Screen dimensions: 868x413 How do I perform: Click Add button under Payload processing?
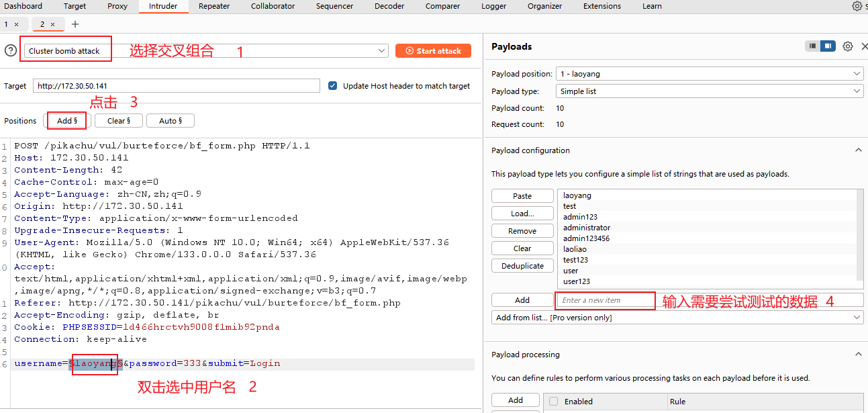516,400
